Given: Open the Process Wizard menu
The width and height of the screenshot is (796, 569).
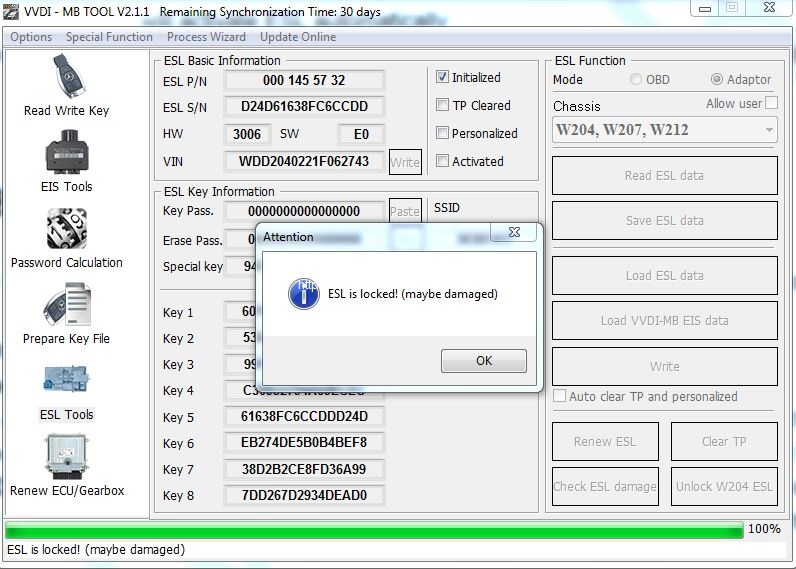Looking at the screenshot, I should [206, 37].
